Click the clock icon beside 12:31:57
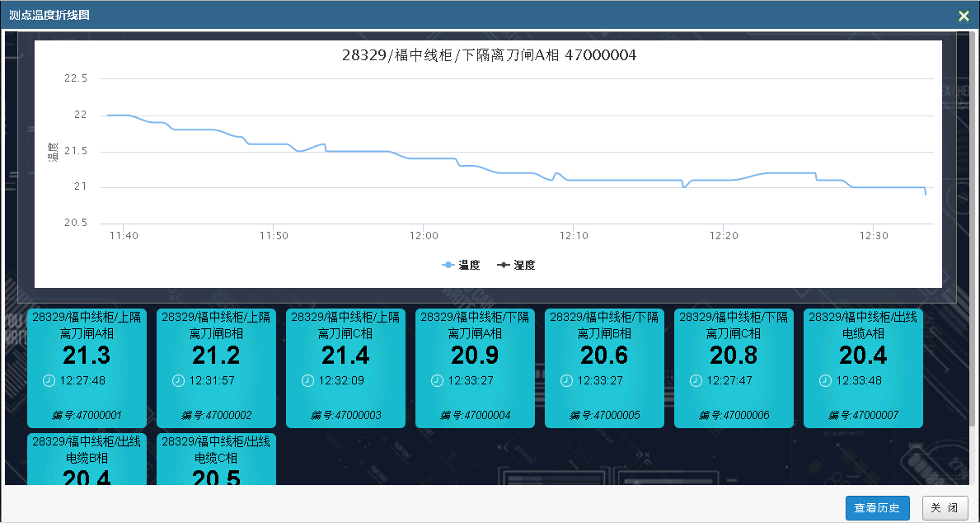The image size is (980, 523). coord(178,380)
